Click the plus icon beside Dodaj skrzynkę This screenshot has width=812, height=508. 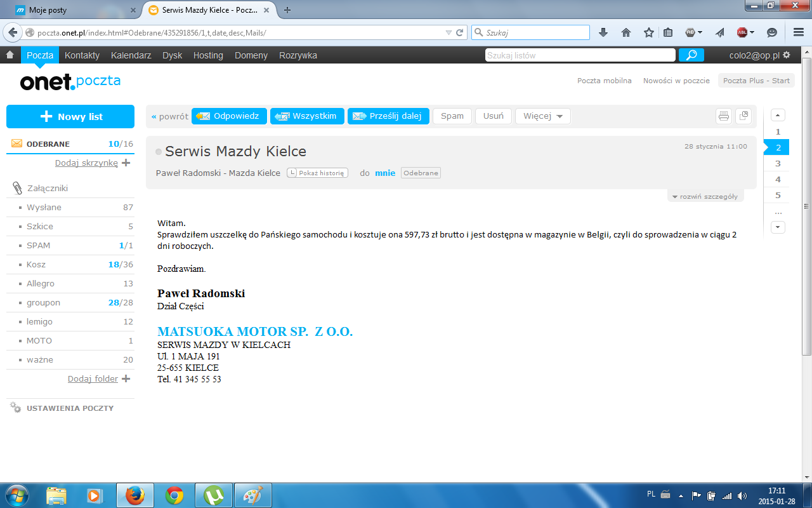(x=126, y=163)
